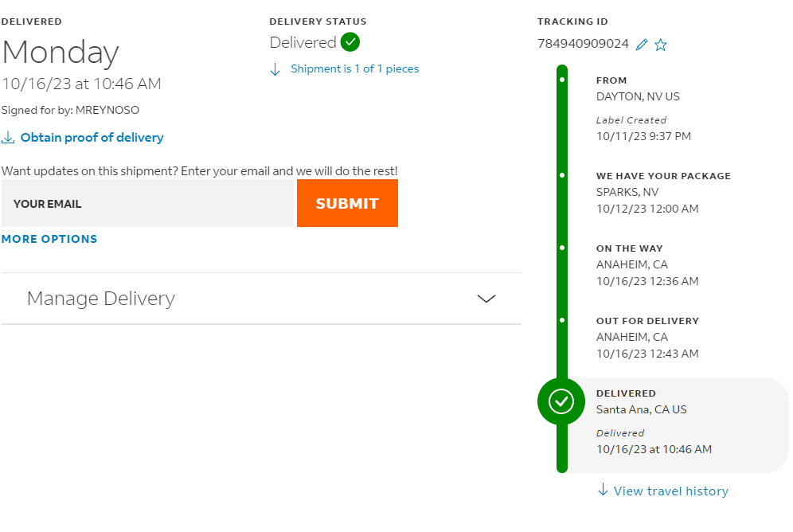Viewport: 793px width, 532px height.
Task: Show the full View travel history
Action: (x=671, y=491)
